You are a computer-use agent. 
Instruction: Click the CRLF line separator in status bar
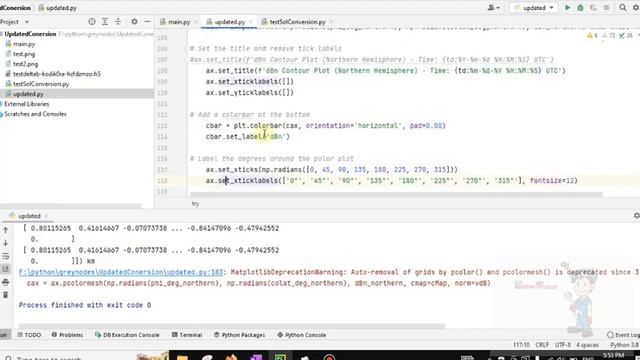pos(542,345)
